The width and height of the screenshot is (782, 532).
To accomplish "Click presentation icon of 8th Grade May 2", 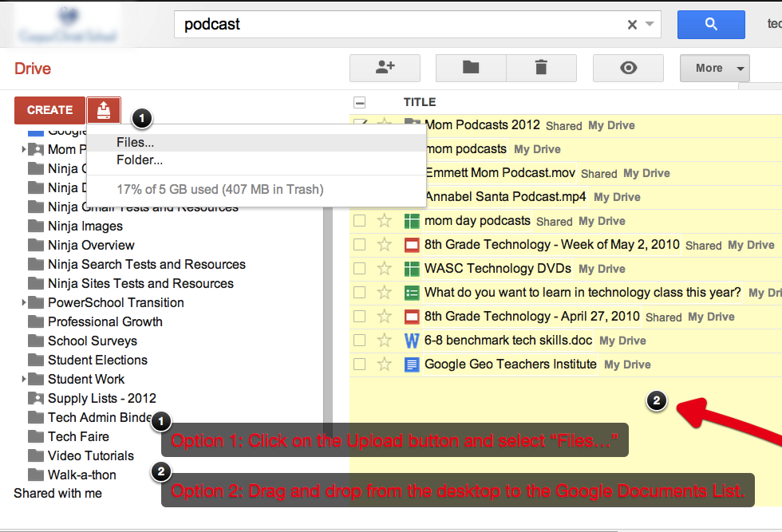I will click(x=412, y=245).
